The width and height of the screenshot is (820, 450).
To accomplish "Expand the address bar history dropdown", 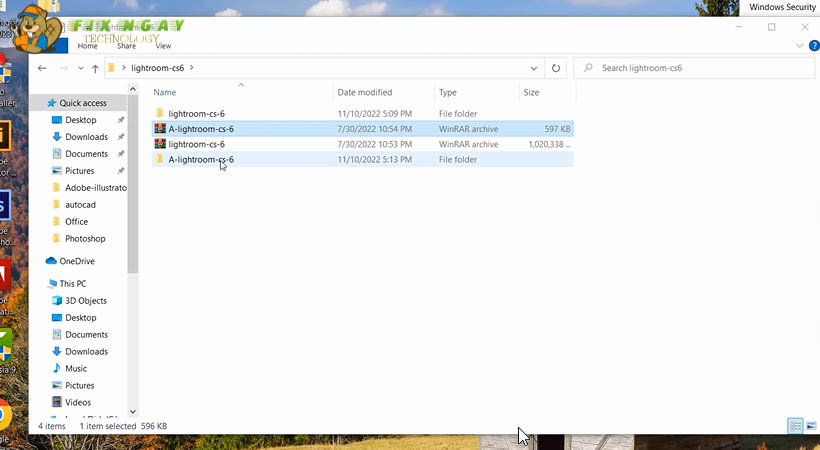I will [x=535, y=68].
